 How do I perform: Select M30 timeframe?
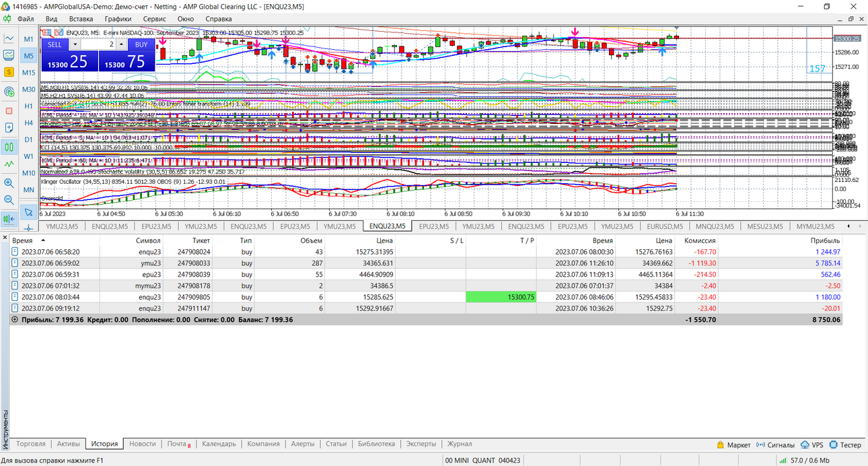[x=29, y=90]
